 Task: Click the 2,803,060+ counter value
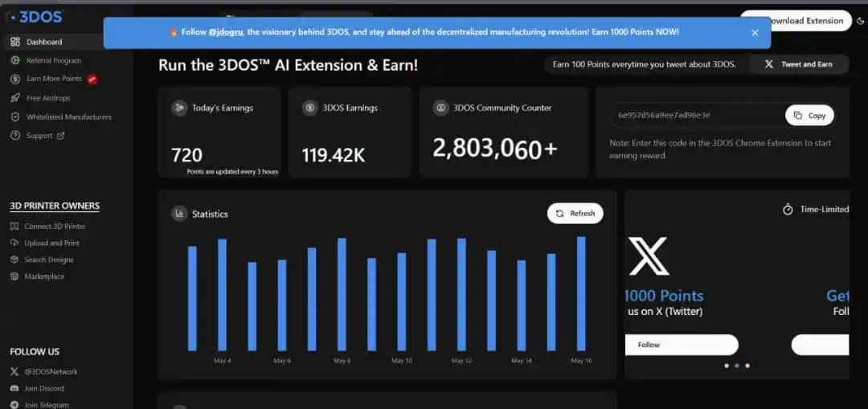[x=494, y=149]
